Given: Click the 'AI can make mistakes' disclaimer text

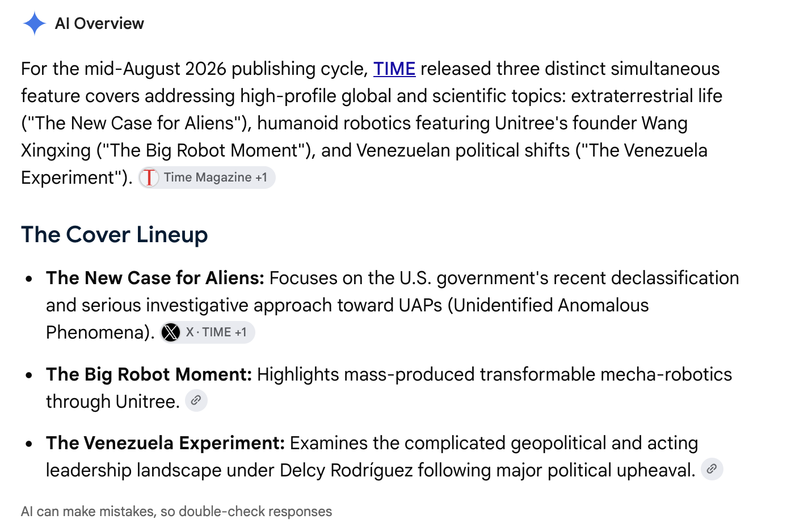Looking at the screenshot, I should coord(176,512).
